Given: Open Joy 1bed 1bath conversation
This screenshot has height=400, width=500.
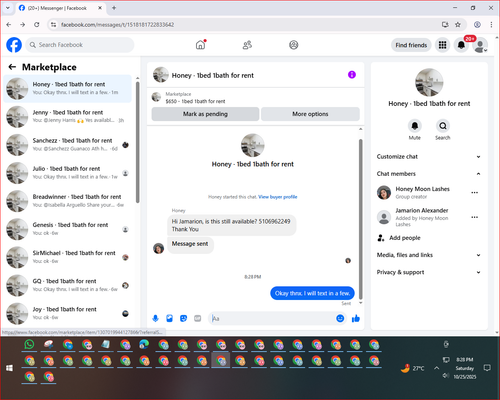Looking at the screenshot, I should (68, 313).
